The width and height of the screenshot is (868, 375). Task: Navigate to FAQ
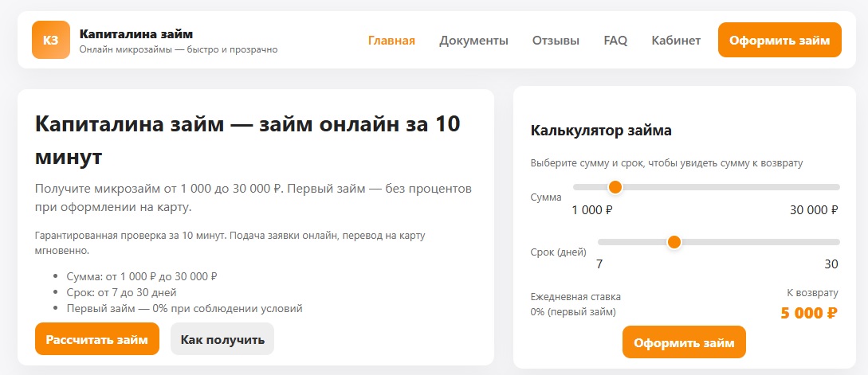click(x=615, y=41)
